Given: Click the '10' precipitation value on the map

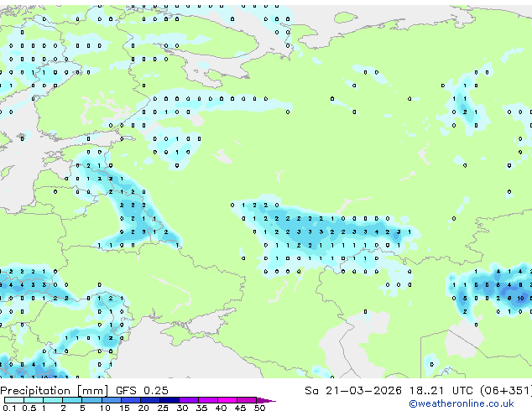Looking at the screenshot, I should 520,299.
